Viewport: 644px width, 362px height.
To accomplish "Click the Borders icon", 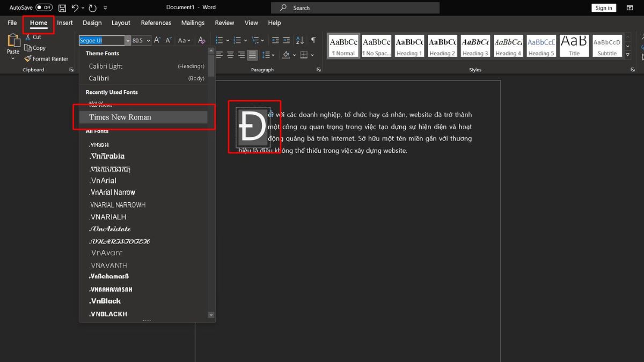I will [x=304, y=55].
